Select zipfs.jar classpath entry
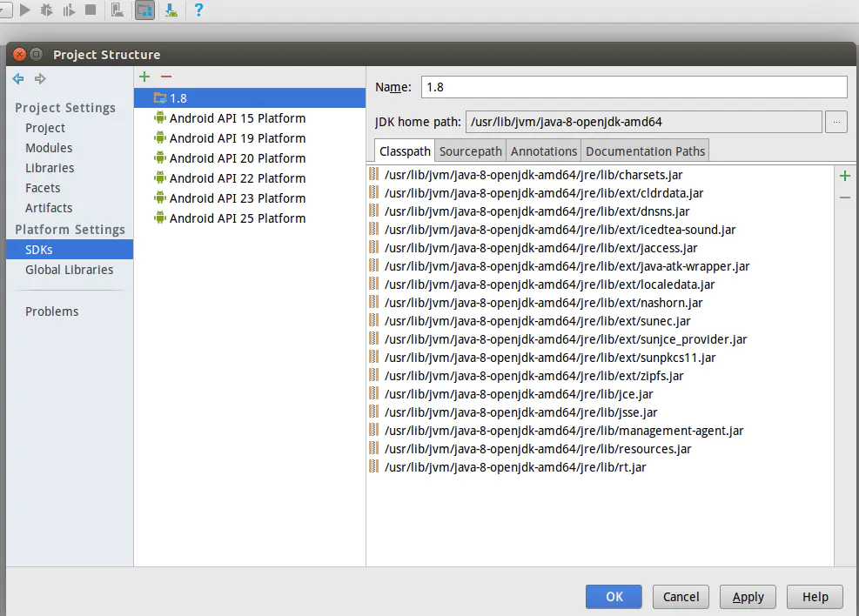Image resolution: width=859 pixels, height=616 pixels. pyautogui.click(x=600, y=376)
